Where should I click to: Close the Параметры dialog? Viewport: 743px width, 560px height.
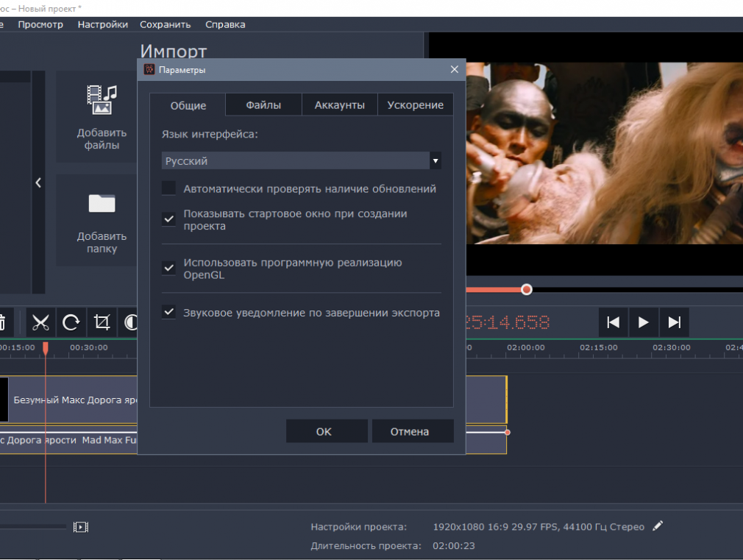point(455,69)
